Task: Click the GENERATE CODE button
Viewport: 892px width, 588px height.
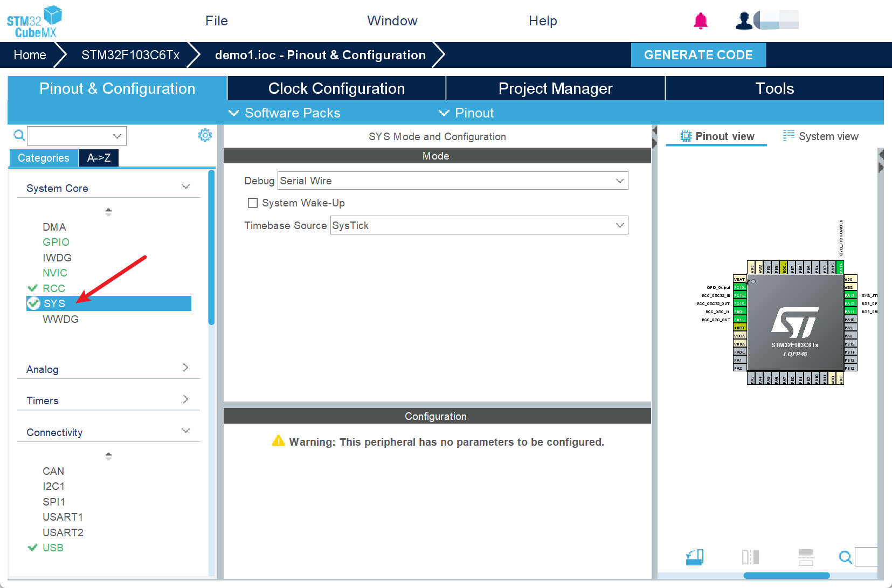Action: [699, 55]
